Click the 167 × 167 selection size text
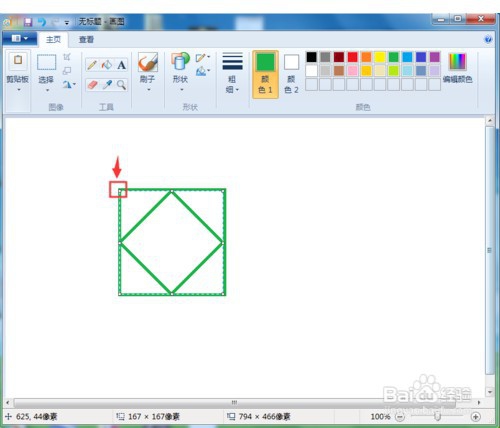500x428 pixels. pos(154,417)
